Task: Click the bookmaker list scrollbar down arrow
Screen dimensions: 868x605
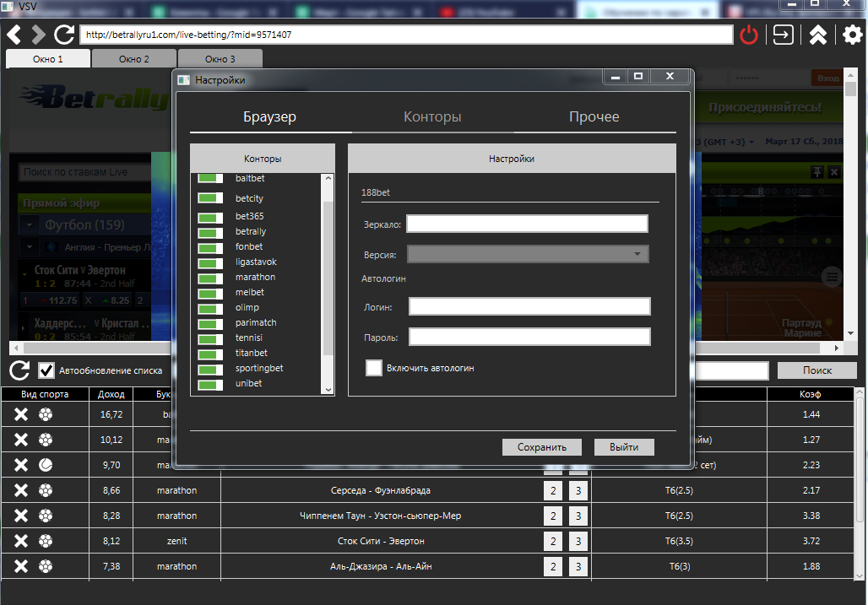Action: coord(328,390)
